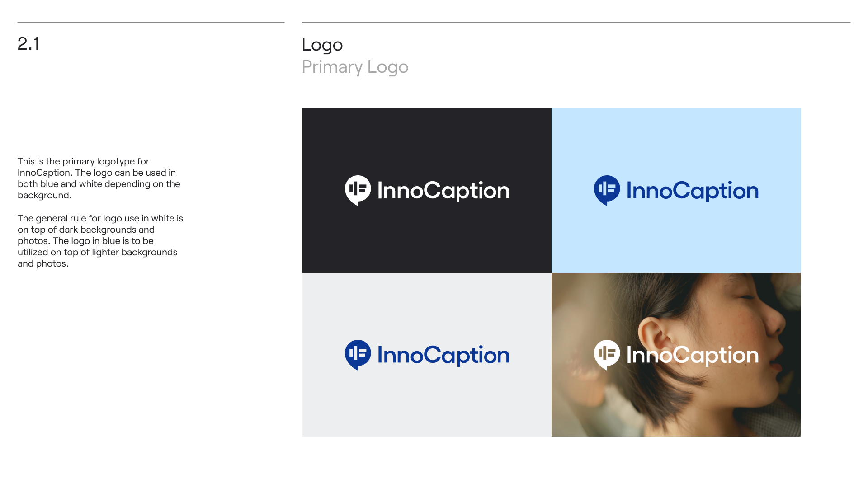
Task: Click the white speech-bubble icon on dark panel
Action: (358, 190)
